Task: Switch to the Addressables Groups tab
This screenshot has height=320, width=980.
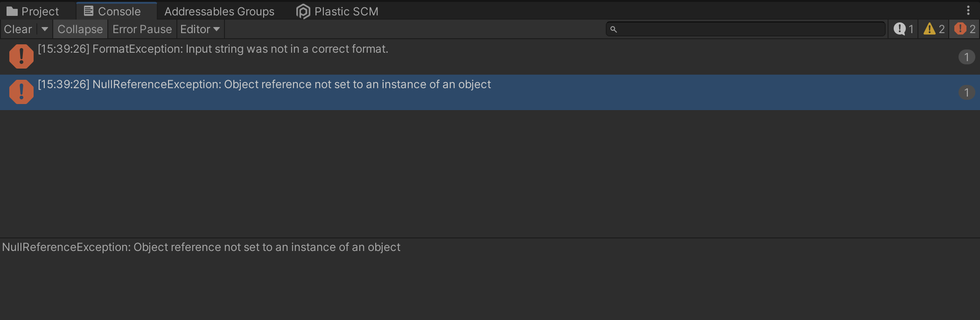Action: [x=219, y=11]
